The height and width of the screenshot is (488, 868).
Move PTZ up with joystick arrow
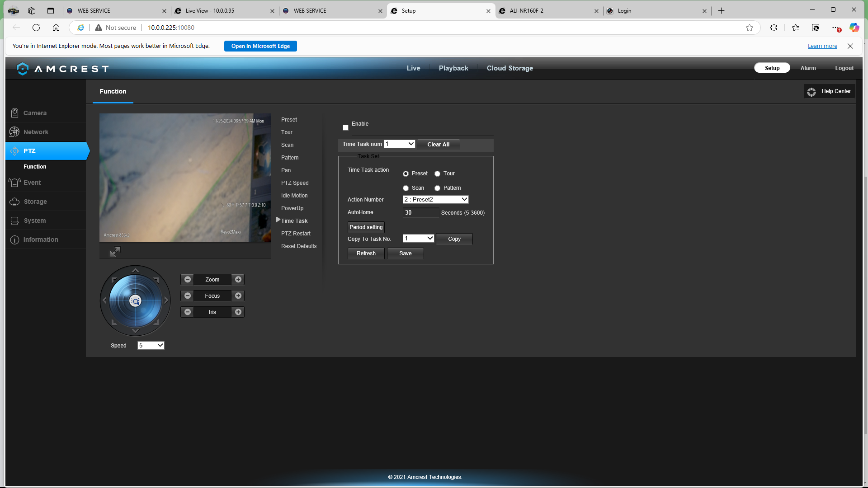point(135,270)
